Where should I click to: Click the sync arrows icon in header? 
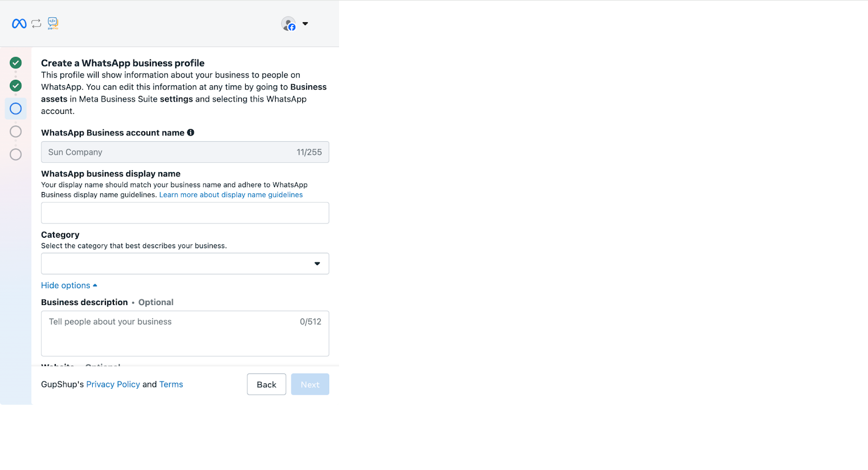coord(36,23)
